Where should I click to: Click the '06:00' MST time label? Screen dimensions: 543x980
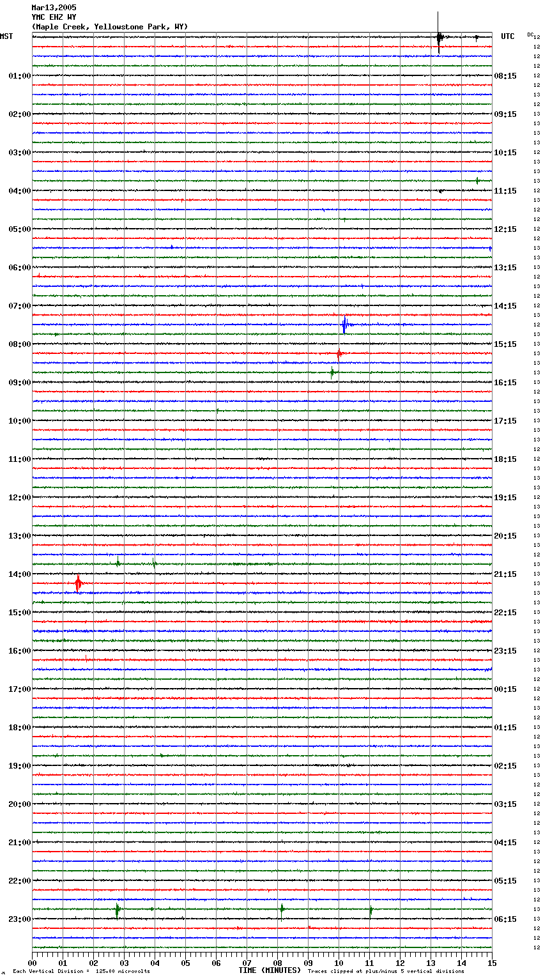[20, 268]
